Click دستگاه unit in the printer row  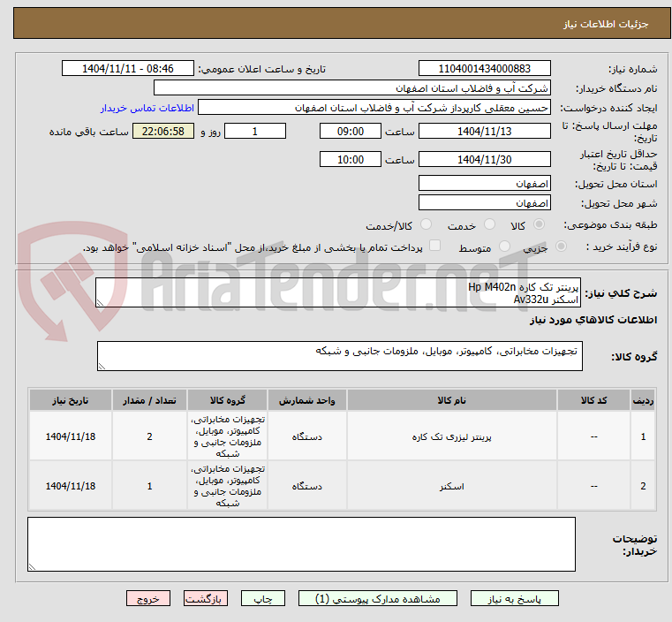pos(306,436)
